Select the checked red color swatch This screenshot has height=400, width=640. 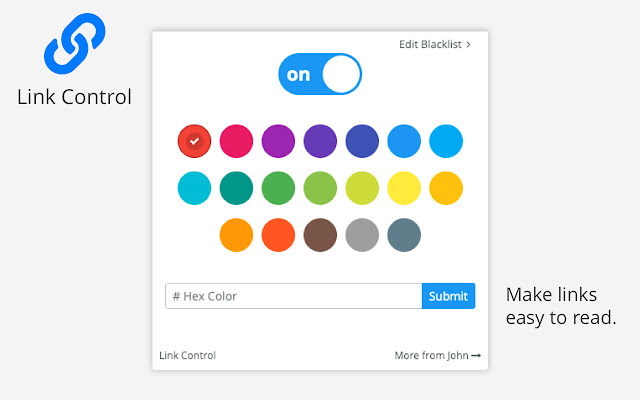tap(194, 141)
